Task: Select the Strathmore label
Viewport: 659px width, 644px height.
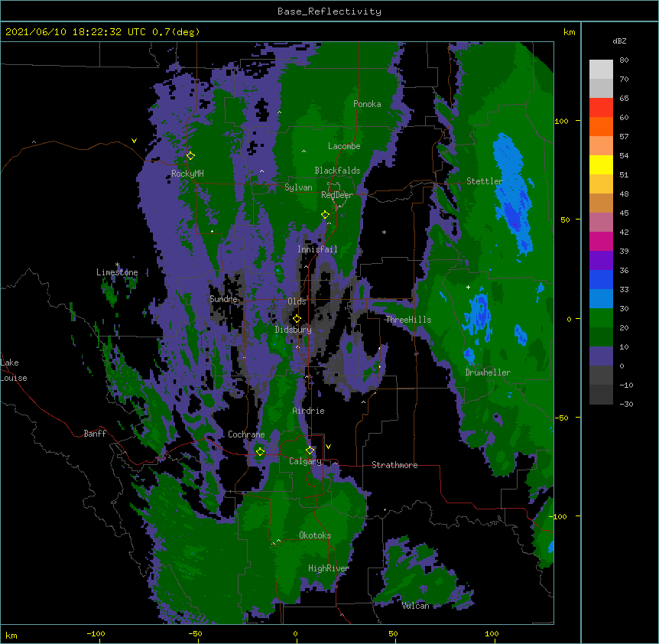Action: [394, 465]
